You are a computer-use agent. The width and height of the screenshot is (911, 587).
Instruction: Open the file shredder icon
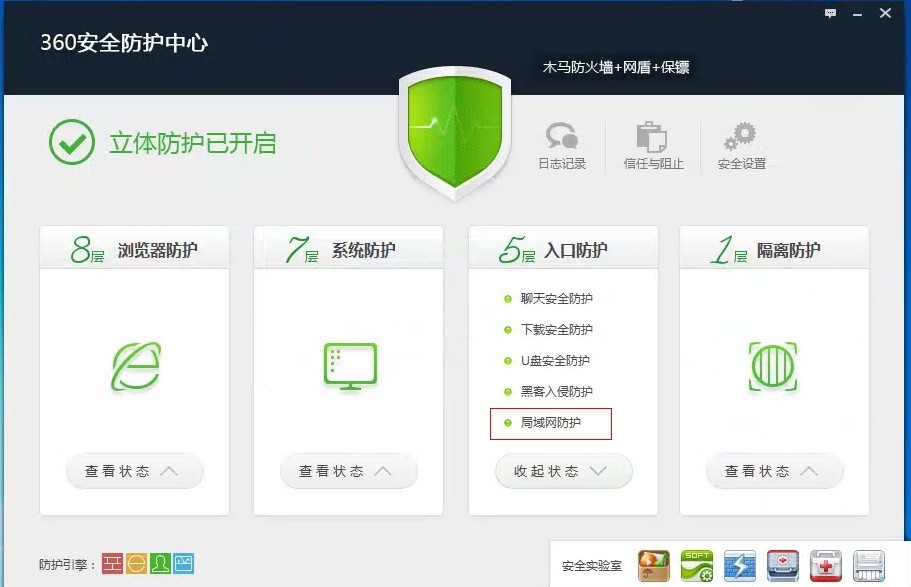869,565
